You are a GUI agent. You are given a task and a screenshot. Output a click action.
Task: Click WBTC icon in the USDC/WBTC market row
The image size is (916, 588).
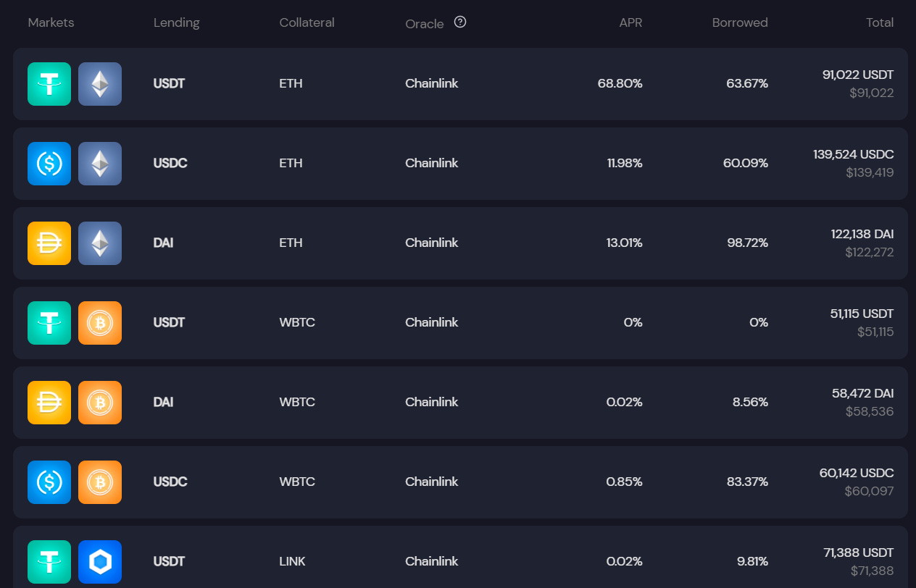click(100, 482)
